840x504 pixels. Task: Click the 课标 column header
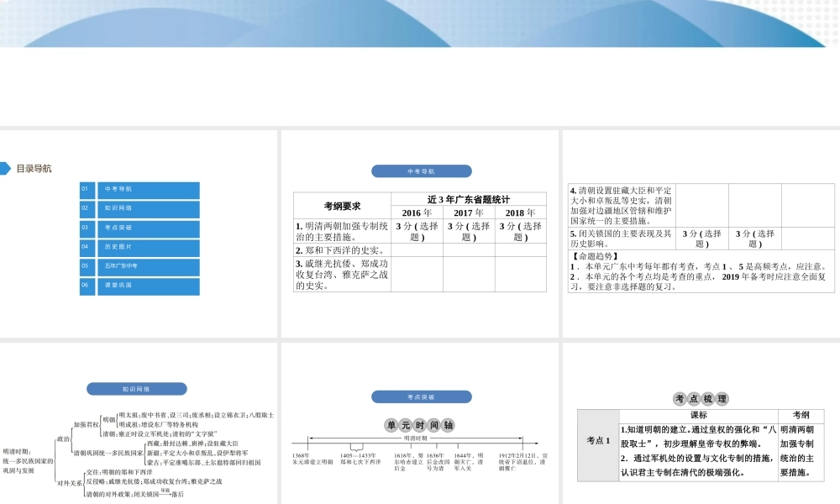coord(699,415)
